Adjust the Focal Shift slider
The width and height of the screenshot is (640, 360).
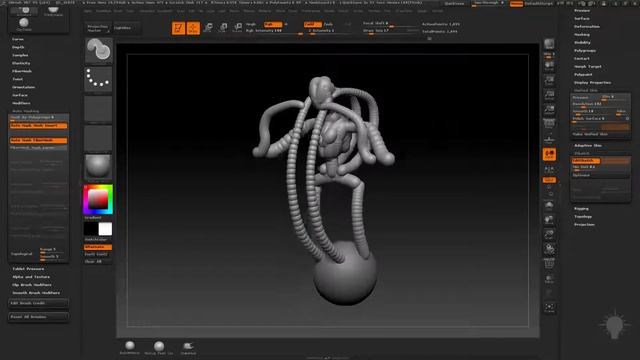point(390,24)
